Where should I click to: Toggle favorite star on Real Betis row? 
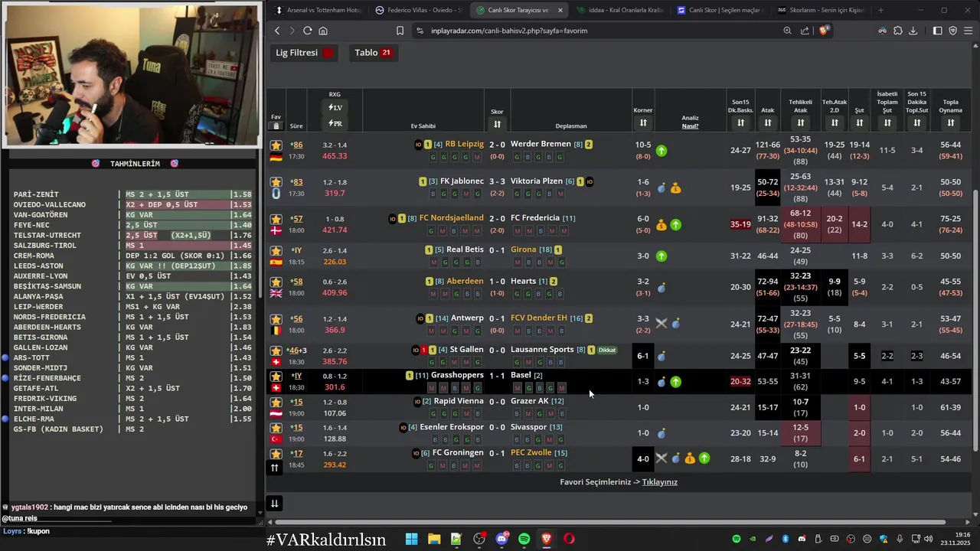[276, 250]
